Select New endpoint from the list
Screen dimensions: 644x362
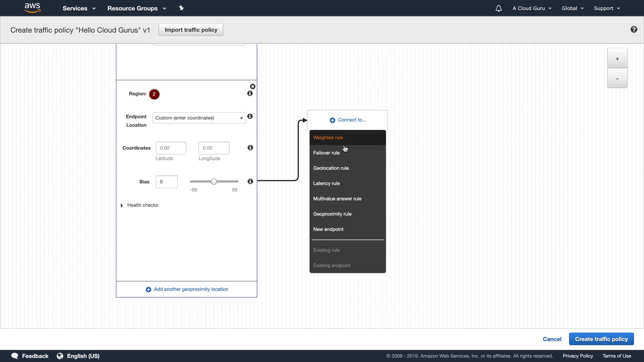pos(328,229)
